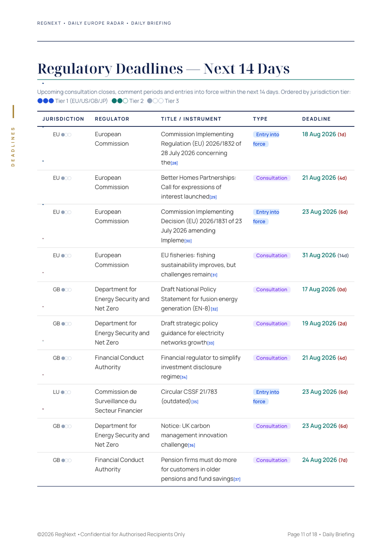Screen dimensions: 392x555
Task: Click Commission de Surveillance du Secteur Financier
Action: click(x=119, y=401)
